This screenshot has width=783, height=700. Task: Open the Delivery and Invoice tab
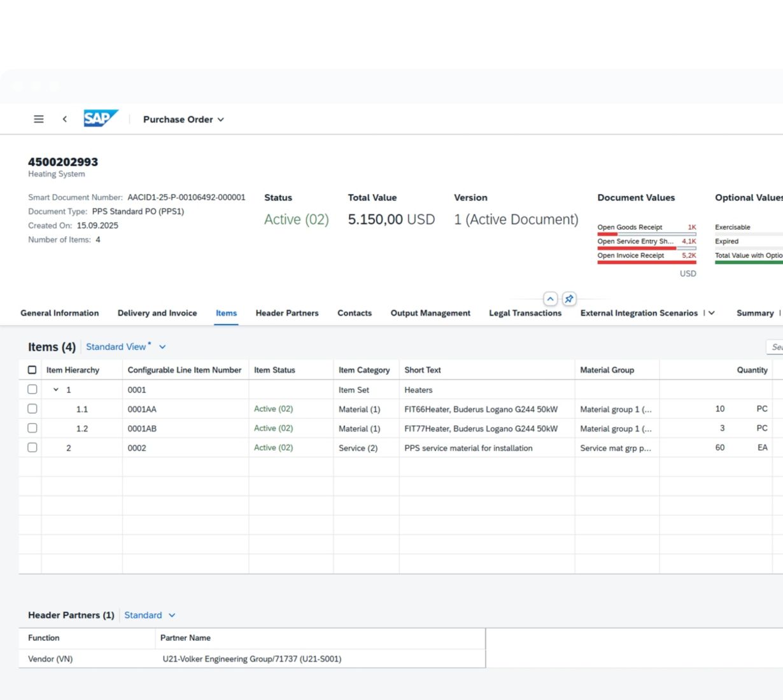tap(157, 313)
